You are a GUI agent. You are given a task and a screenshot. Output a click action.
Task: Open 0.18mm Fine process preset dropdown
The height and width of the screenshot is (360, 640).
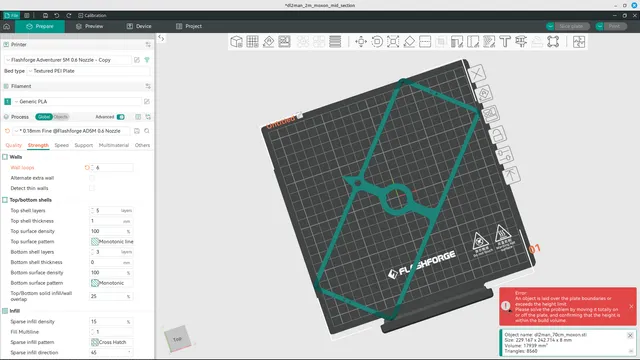point(72,131)
